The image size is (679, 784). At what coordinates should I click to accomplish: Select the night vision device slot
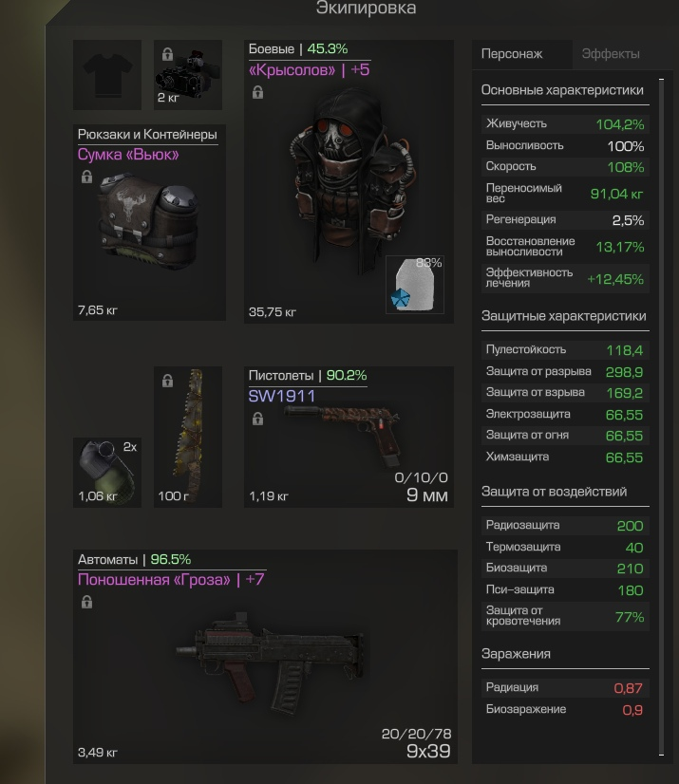[x=188, y=75]
